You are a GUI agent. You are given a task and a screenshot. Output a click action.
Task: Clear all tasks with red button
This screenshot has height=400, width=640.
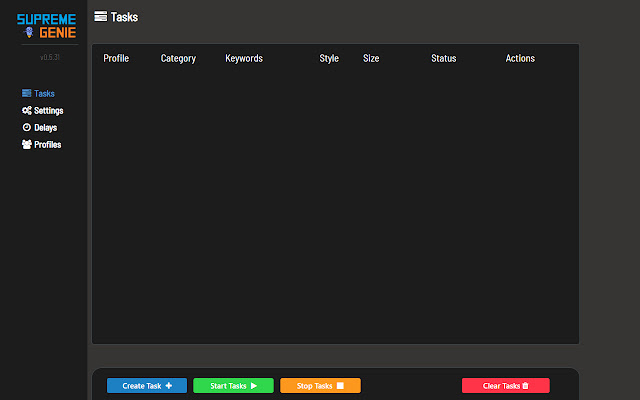click(506, 386)
